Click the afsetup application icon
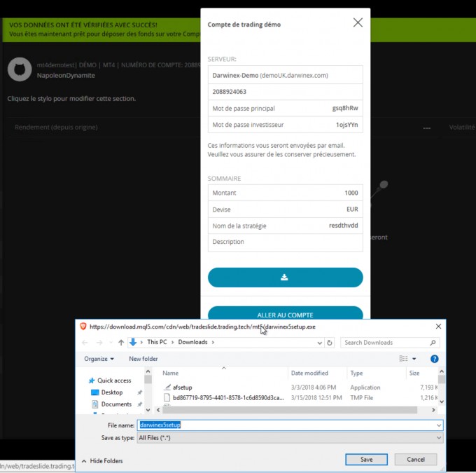The width and height of the screenshot is (476, 473). (167, 387)
